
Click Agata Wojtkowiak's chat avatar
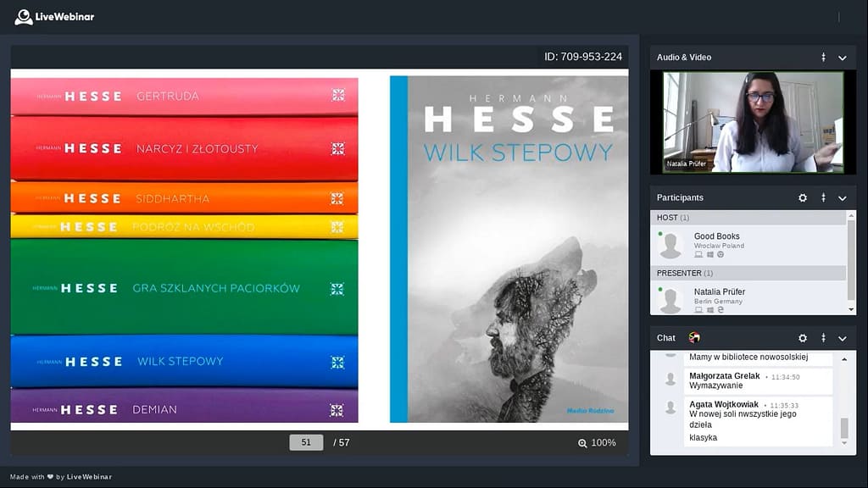(670, 408)
